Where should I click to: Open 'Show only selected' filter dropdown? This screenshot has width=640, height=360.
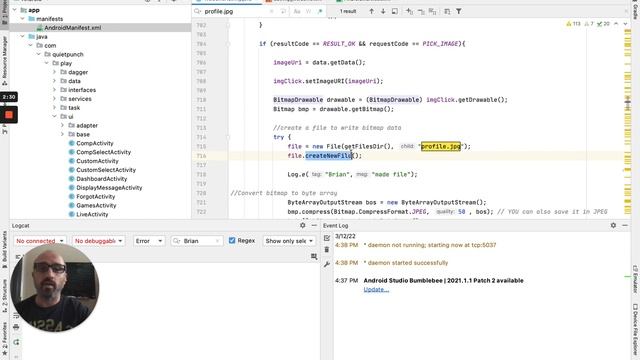click(289, 241)
